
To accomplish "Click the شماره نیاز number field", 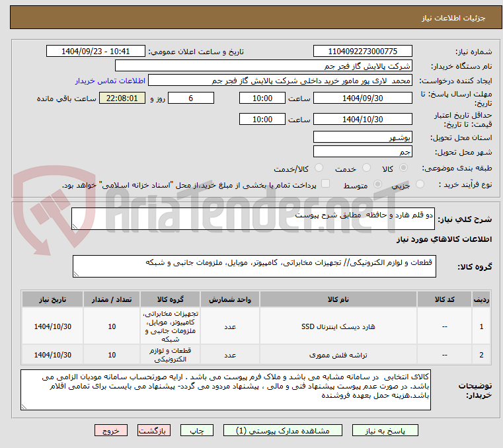I will (362, 52).
